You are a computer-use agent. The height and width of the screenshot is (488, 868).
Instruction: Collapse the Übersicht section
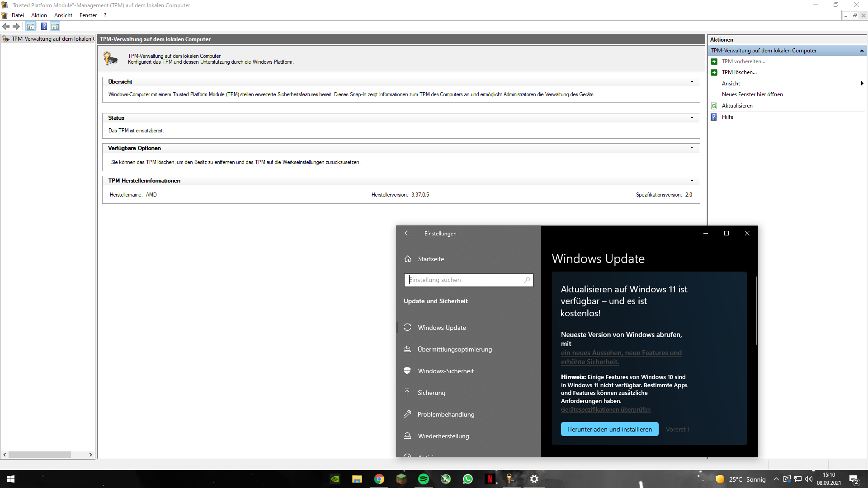[691, 81]
